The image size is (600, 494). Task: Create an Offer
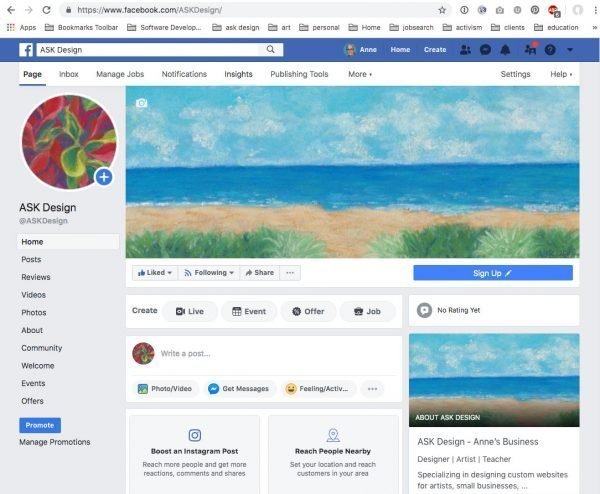pos(308,311)
